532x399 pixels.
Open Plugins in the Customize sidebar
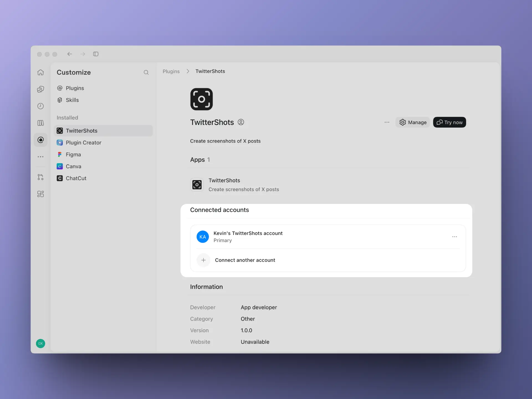103,88
